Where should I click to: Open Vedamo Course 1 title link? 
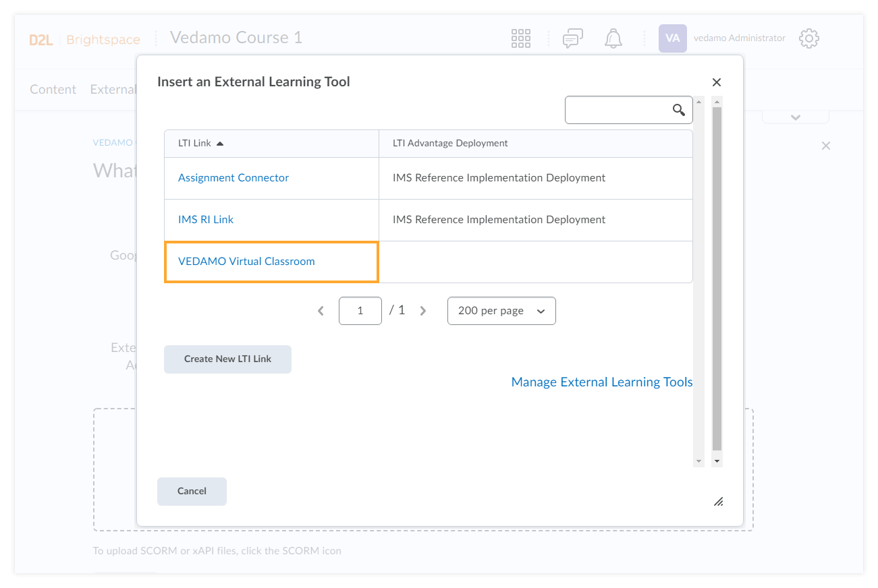(236, 38)
